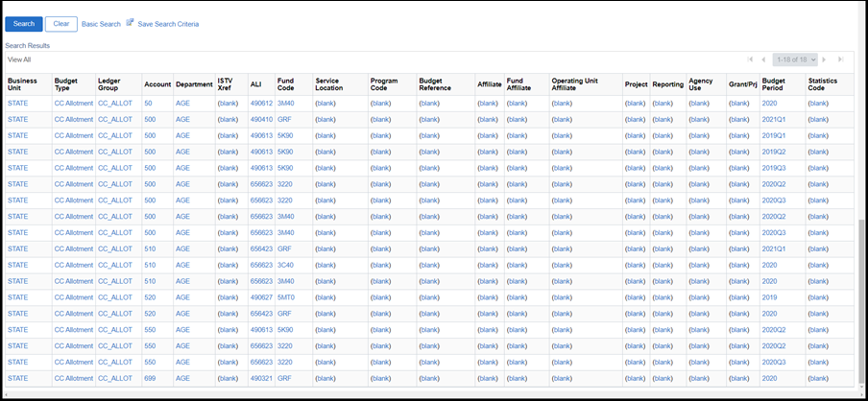This screenshot has width=868, height=401.
Task: Click STATE in the Account 699 row
Action: coord(17,378)
